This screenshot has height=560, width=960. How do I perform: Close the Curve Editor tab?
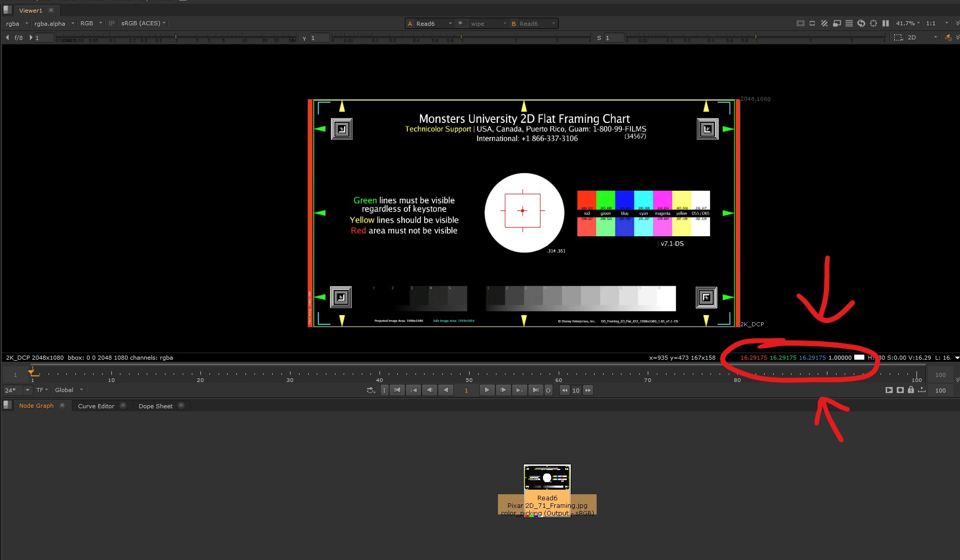click(x=123, y=405)
